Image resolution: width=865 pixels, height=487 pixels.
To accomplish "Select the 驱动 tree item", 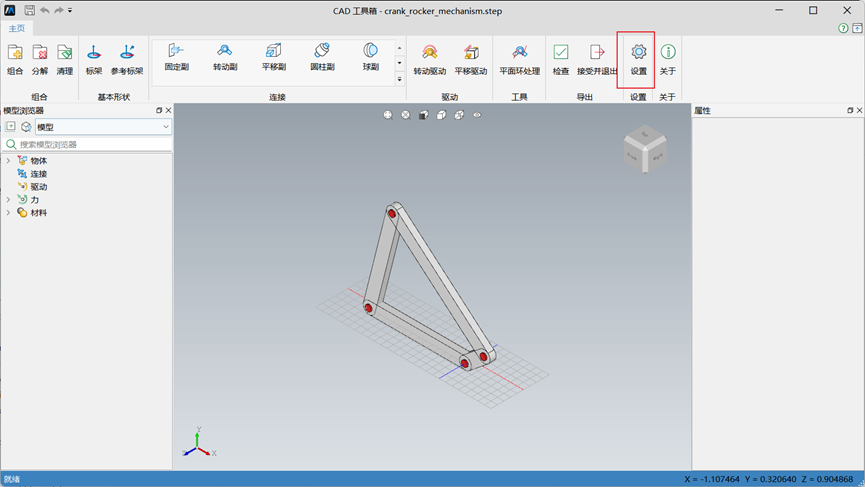I will tap(39, 186).
